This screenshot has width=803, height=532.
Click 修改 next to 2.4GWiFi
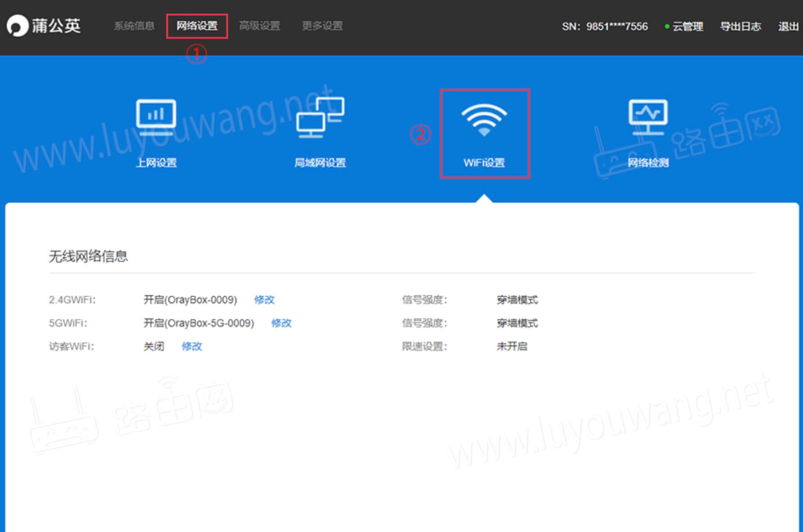point(265,300)
